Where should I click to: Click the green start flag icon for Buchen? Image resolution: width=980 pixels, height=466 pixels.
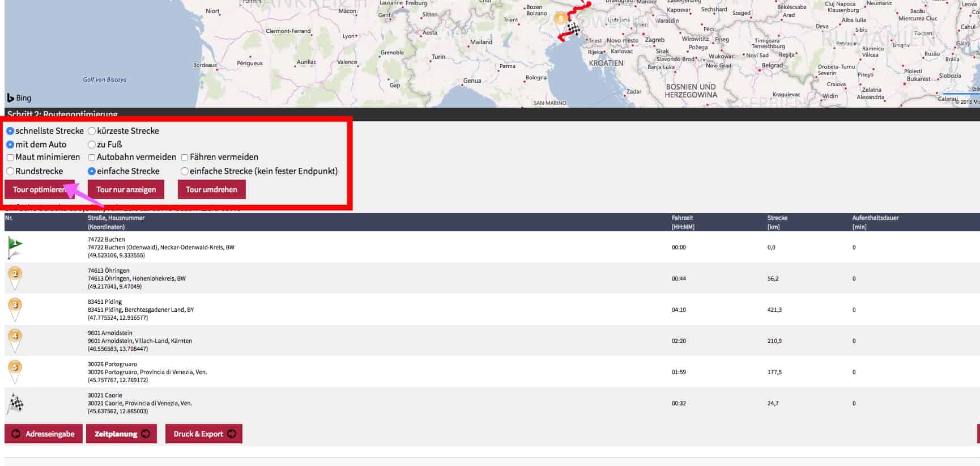15,247
